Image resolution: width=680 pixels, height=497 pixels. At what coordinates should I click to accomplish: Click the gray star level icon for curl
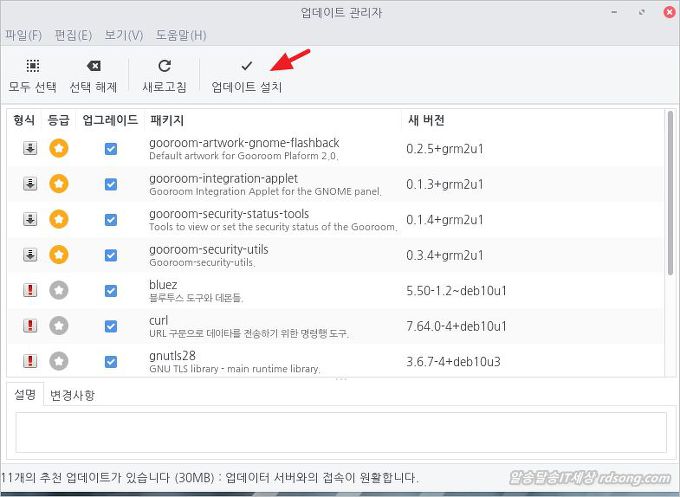pos(59,326)
